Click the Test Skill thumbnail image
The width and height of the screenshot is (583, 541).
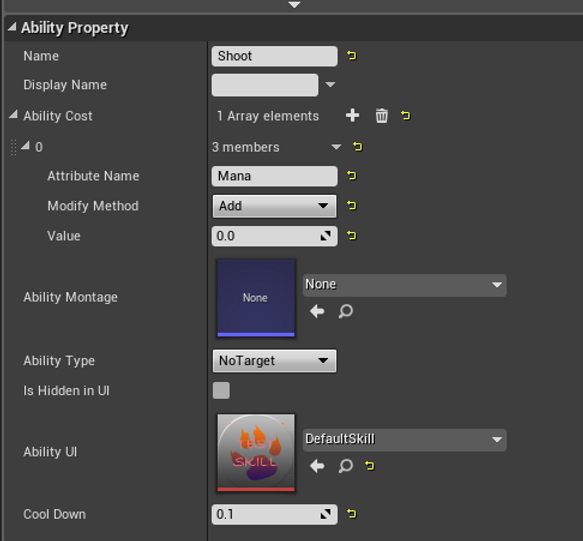click(256, 453)
